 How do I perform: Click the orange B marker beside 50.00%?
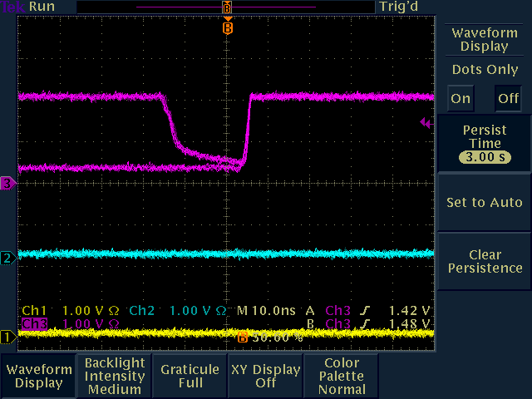tap(243, 337)
